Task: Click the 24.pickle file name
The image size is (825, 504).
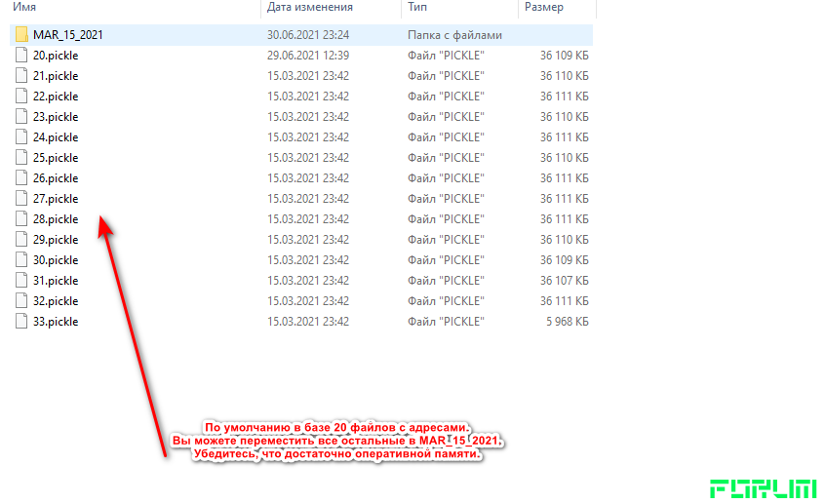Action: pos(56,137)
